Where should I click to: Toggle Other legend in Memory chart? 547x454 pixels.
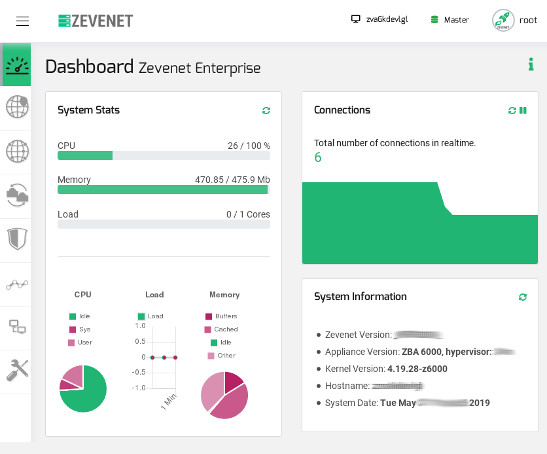click(x=222, y=356)
